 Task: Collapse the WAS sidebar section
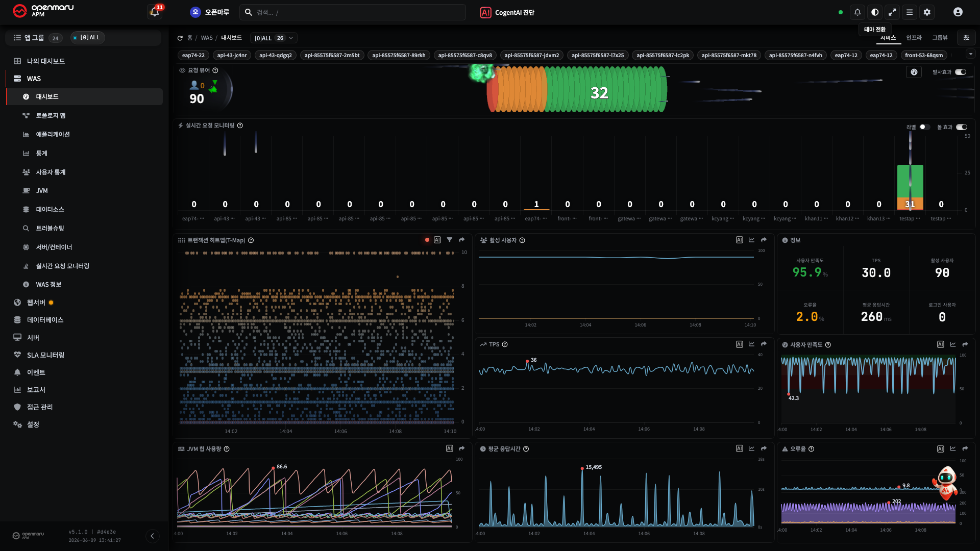(x=34, y=79)
